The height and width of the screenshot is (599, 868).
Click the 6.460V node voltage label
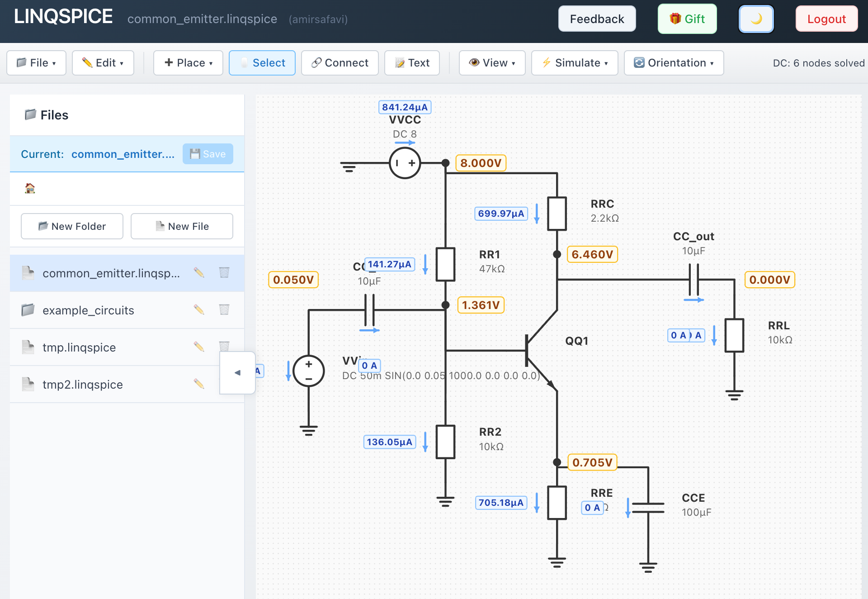592,254
